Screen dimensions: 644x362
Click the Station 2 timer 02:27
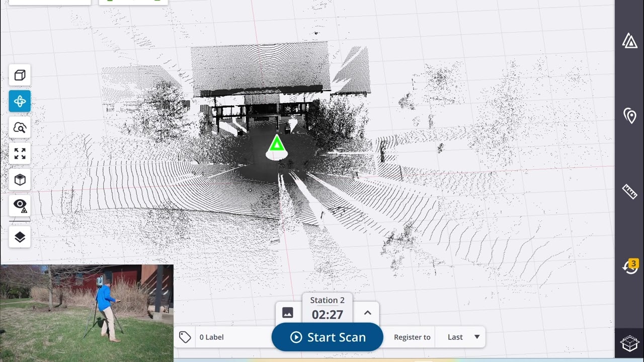[x=328, y=315]
